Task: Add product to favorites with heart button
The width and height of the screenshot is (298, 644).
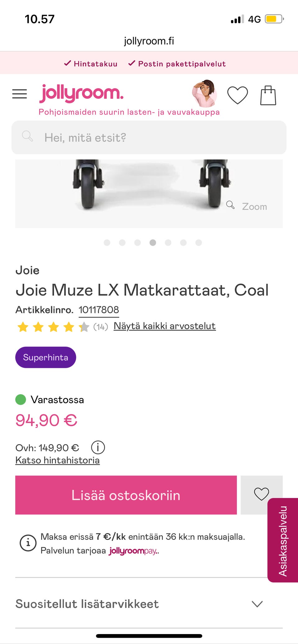Action: (261, 494)
